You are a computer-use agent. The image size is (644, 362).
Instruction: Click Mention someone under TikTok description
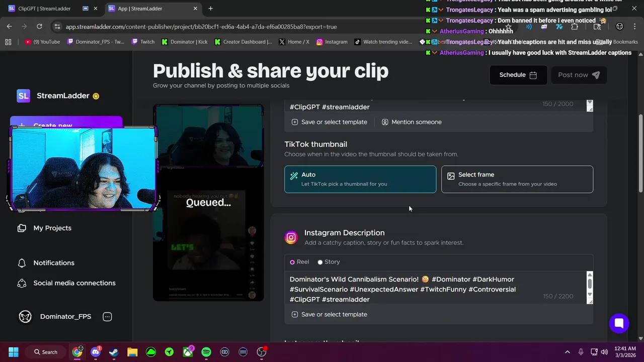click(x=412, y=122)
